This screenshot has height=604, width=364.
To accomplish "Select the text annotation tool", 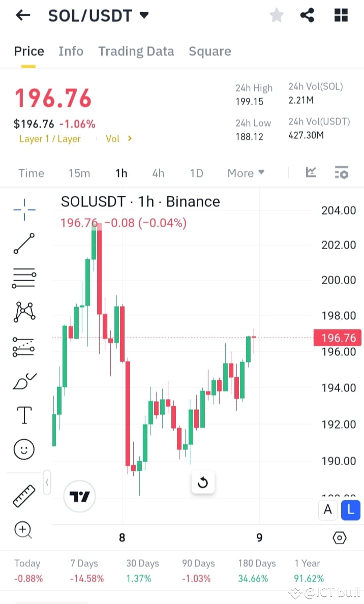I will coord(24,415).
